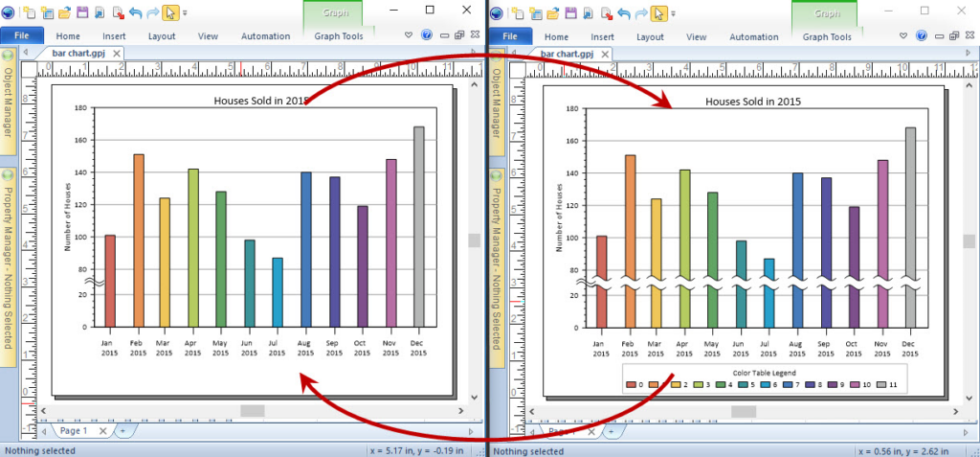
Task: Select the Page 1 sheet tab in left window
Action: tap(74, 432)
